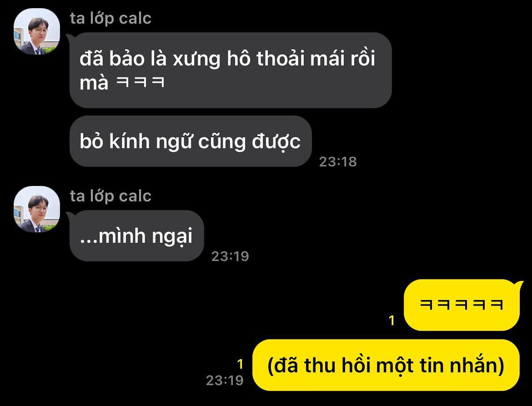The height and width of the screenshot is (406, 532).
Task: Click the 23:19 timestamp beside mình ngại
Action: (x=230, y=256)
